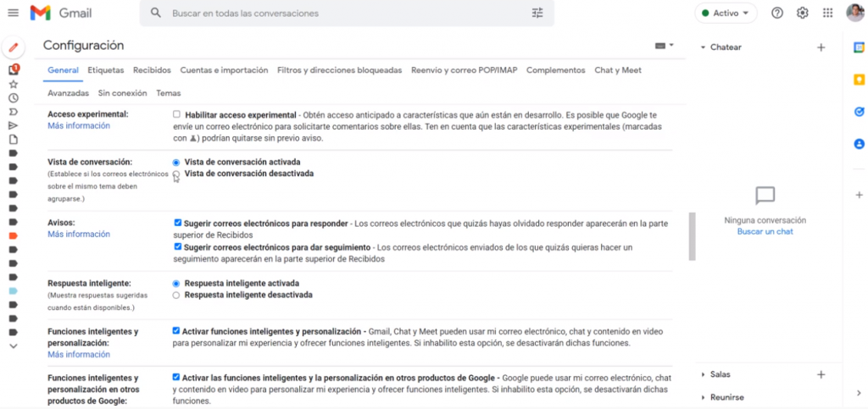
Task: Open the main menu hamburger icon
Action: coord(13,14)
